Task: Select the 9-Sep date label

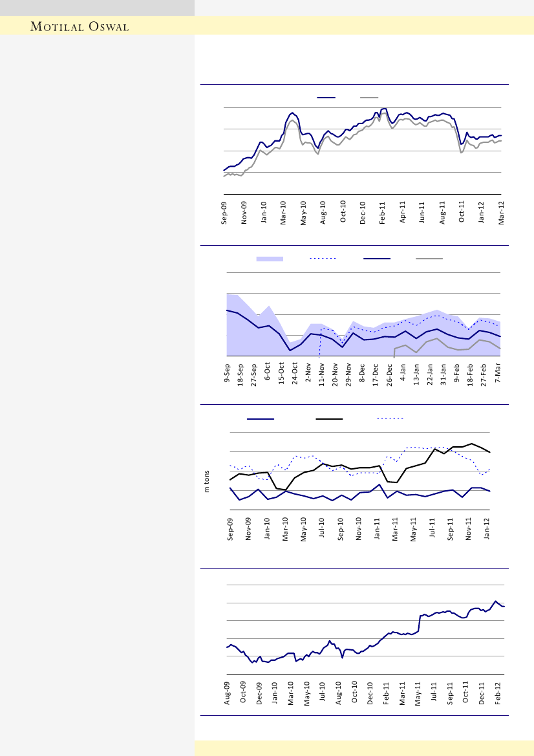Action: coord(228,374)
